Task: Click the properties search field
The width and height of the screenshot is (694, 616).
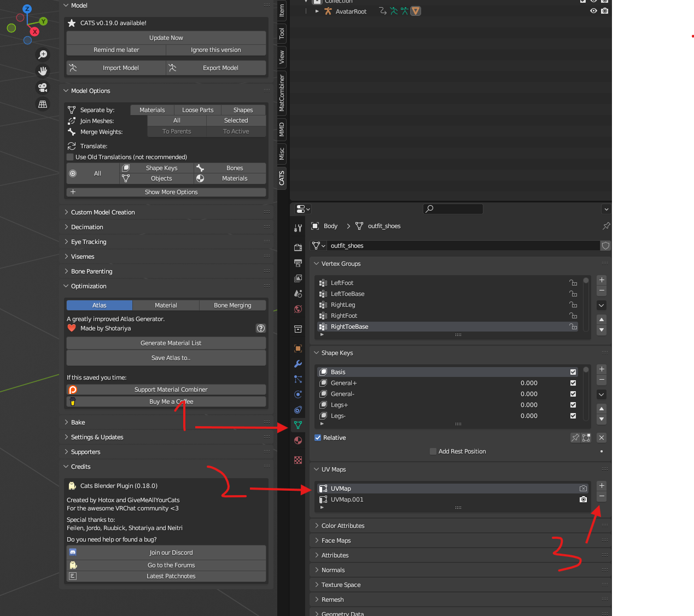Action: pos(453,208)
